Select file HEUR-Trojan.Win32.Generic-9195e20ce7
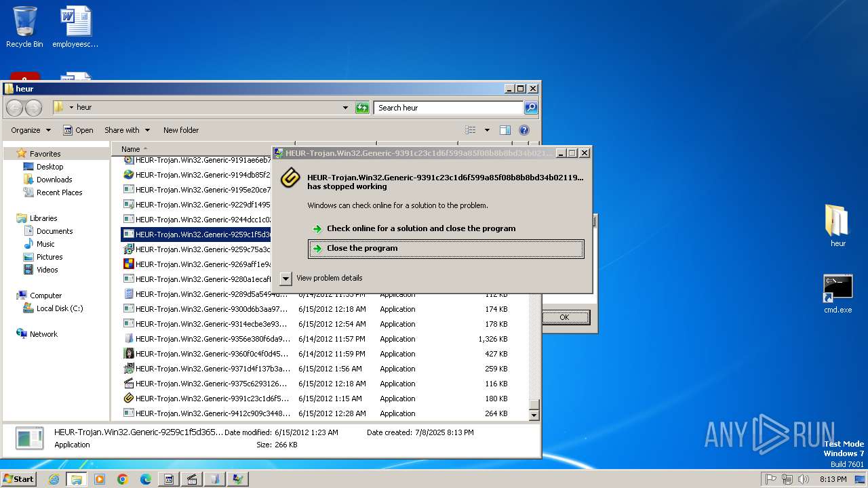 [203, 190]
